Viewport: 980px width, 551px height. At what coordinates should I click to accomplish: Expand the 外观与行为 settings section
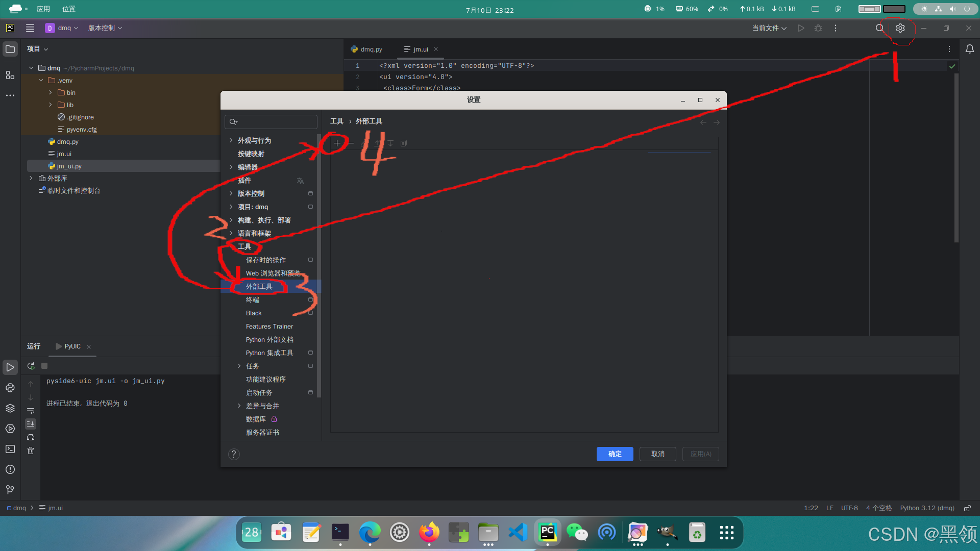(x=231, y=140)
